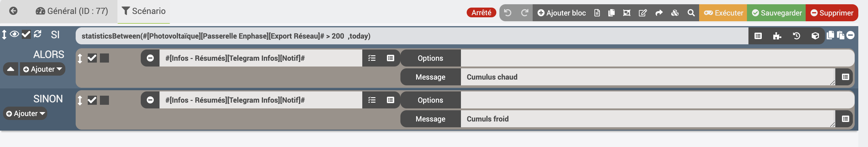Open the scenario log file icon
868x147 pixels.
pyautogui.click(x=597, y=13)
